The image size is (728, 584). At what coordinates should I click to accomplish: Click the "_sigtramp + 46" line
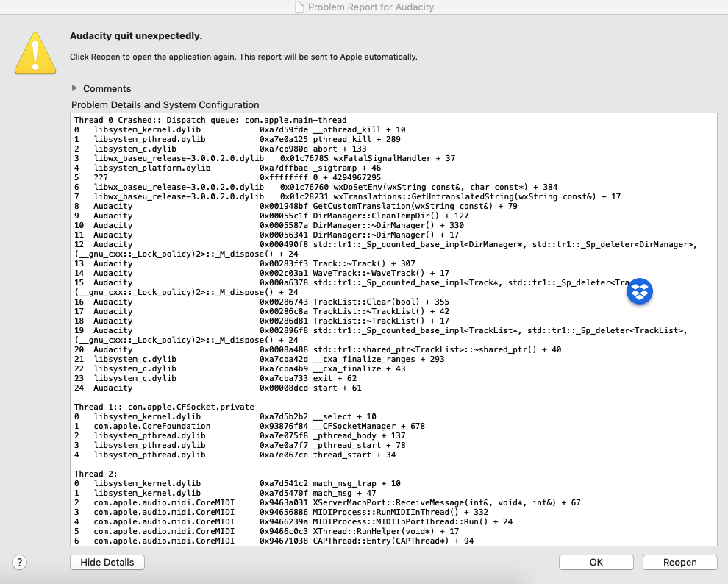point(227,168)
